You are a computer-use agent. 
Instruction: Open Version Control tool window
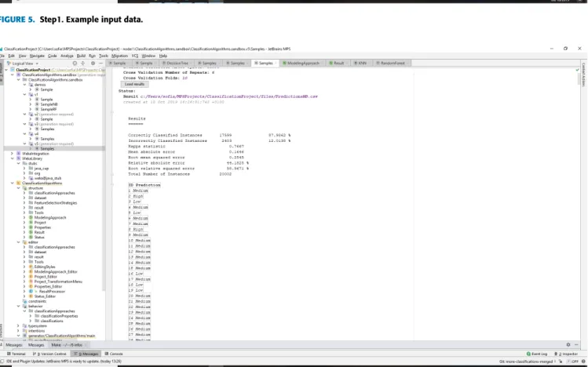(49, 354)
